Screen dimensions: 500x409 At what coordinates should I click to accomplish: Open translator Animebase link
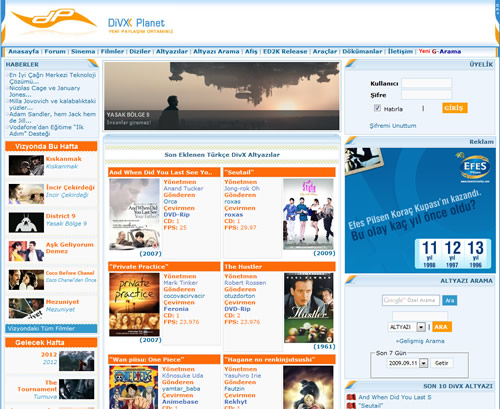[x=180, y=402]
